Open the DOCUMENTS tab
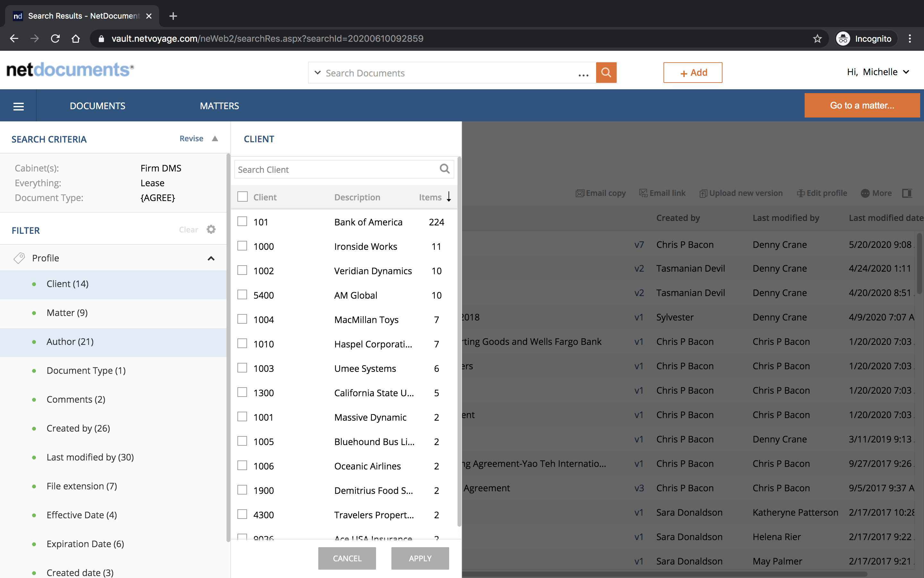Image resolution: width=924 pixels, height=578 pixels. point(97,106)
